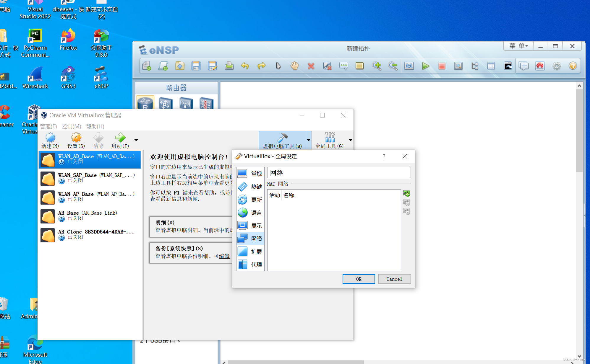Open the Huawei logo icon in eNSP toolbar
590x364 pixels.
(540, 66)
